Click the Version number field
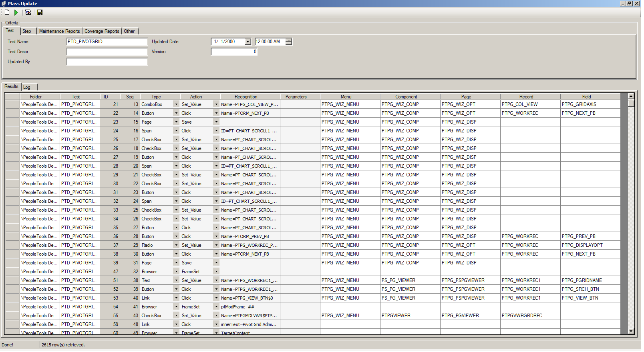Screen dimensions: 644x352 234,52
